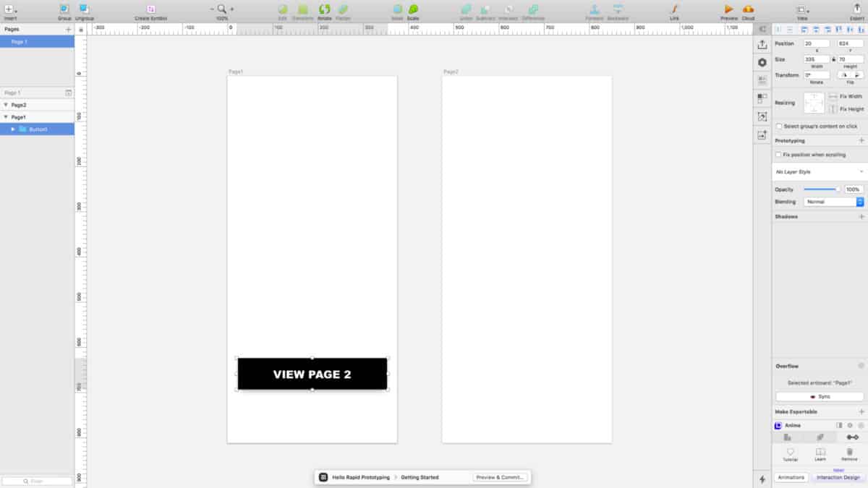Open the No Layer Style dropdown
Image resolution: width=868 pixels, height=488 pixels.
(819, 171)
